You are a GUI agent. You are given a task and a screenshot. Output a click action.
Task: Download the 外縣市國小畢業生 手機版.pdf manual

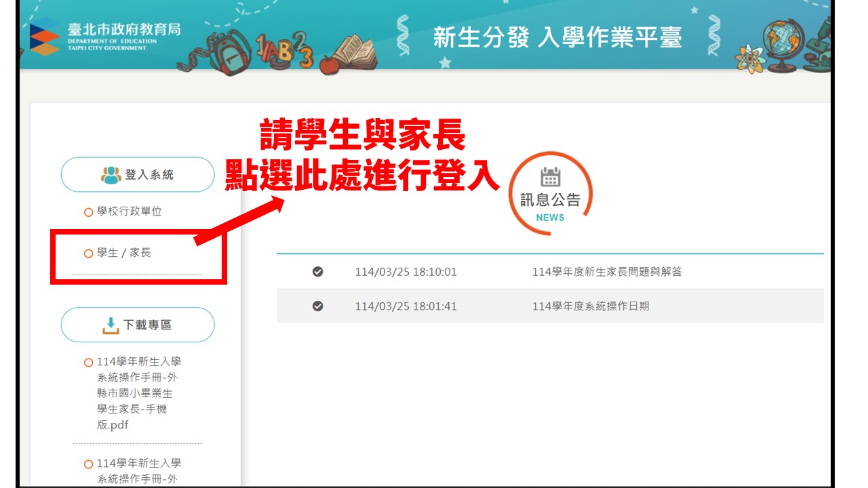coord(138,394)
